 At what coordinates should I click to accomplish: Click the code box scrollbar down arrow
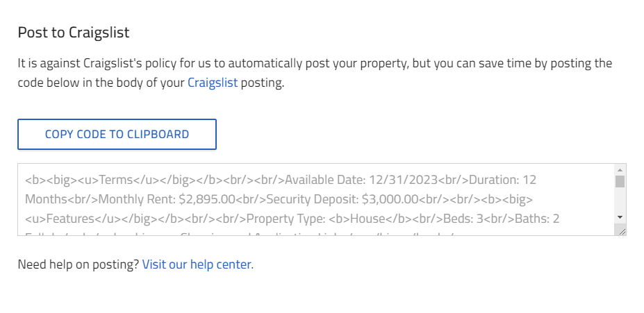pyautogui.click(x=620, y=217)
